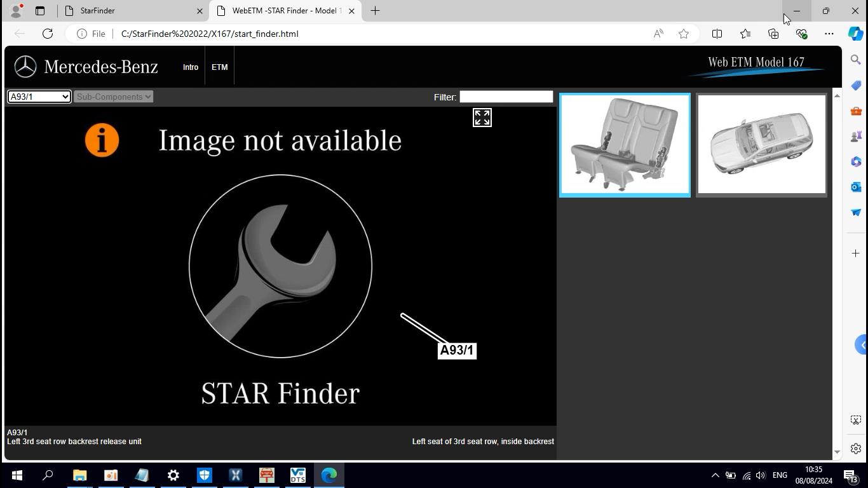Click inside the Filter text field
Screen dimensions: 868x488
click(506, 97)
